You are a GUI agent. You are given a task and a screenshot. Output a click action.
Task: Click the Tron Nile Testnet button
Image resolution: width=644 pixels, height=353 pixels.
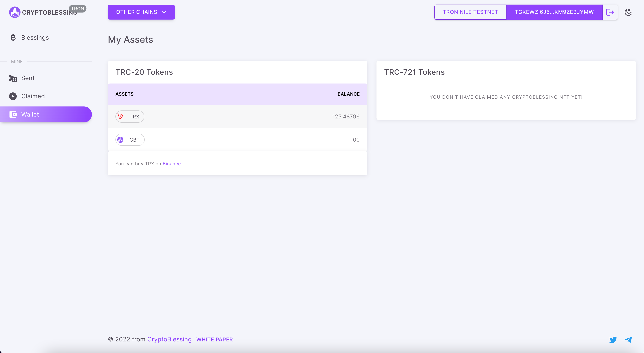click(470, 12)
